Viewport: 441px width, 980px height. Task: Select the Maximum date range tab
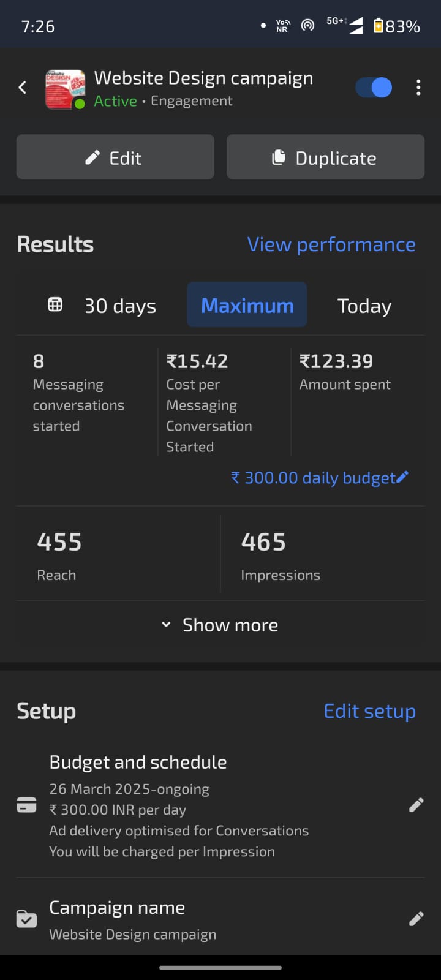tap(247, 305)
